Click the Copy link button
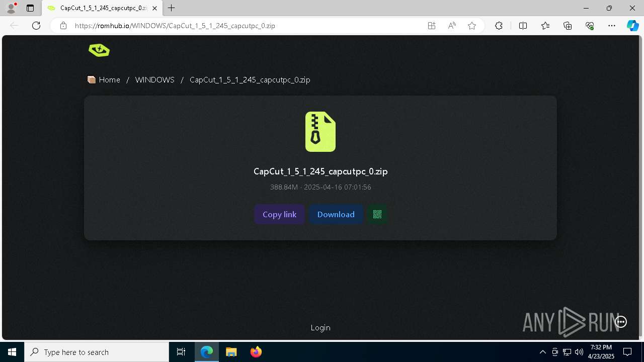The height and width of the screenshot is (362, 644). click(x=279, y=215)
